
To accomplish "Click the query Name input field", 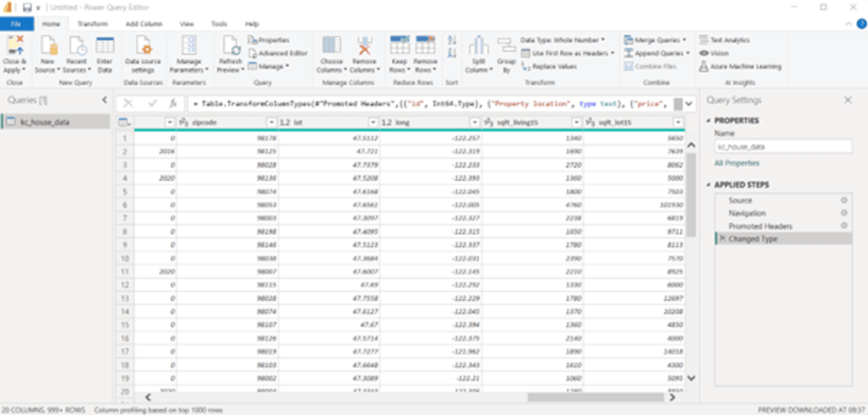I will coord(783,146).
